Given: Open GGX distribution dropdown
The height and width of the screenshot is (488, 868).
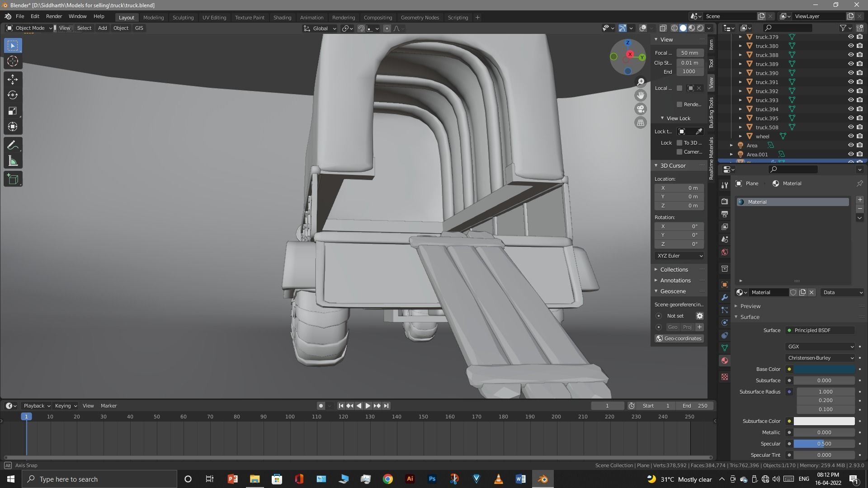Looking at the screenshot, I should (820, 347).
